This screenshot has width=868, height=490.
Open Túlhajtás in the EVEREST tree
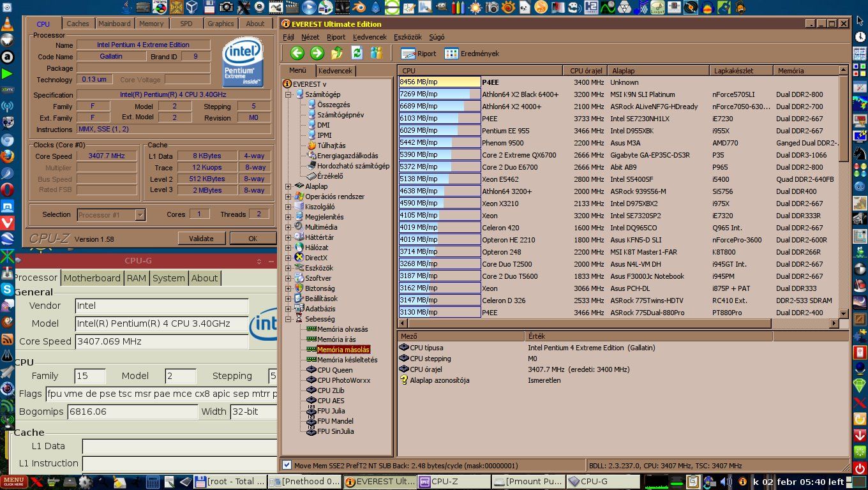coord(331,145)
